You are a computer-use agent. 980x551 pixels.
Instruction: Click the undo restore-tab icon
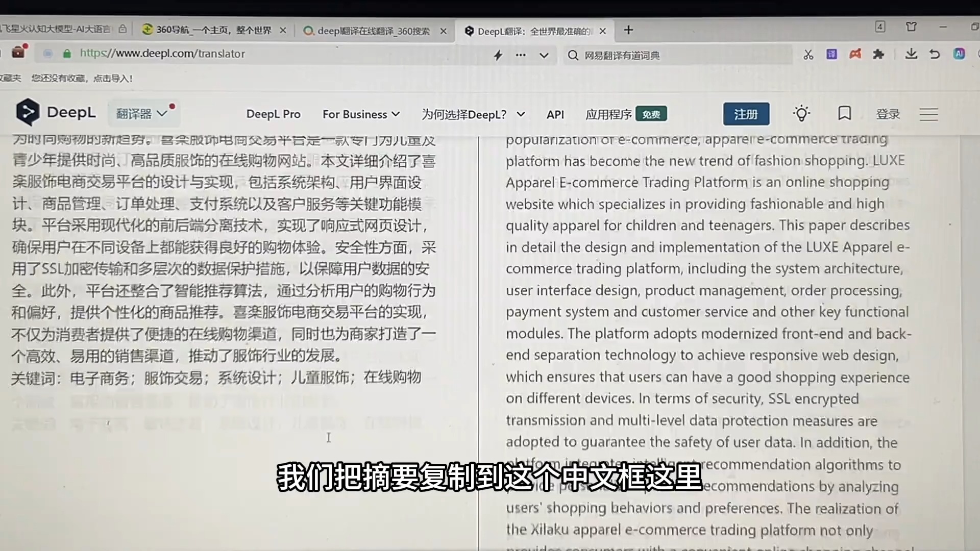[935, 54]
